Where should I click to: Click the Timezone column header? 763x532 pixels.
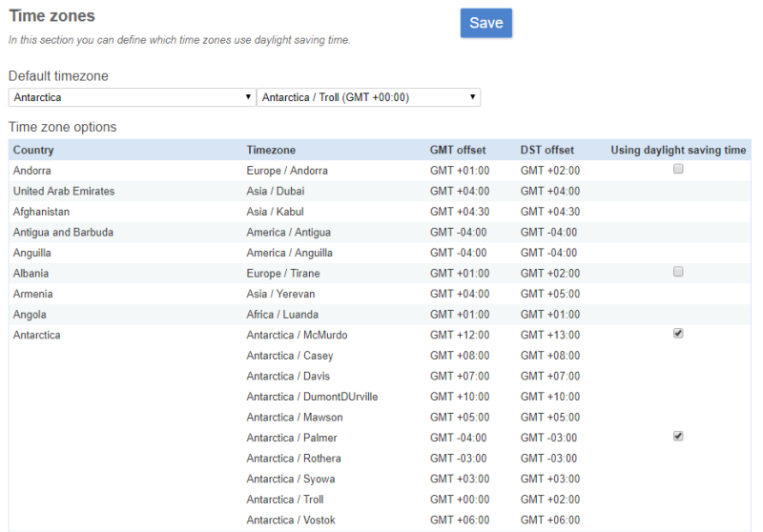[271, 150]
